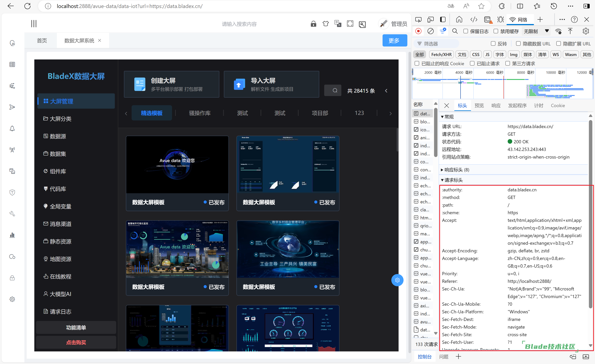Image resolution: width=595 pixels, height=364 pixels.
Task: Click the DevTools record network log button
Action: coord(418,31)
